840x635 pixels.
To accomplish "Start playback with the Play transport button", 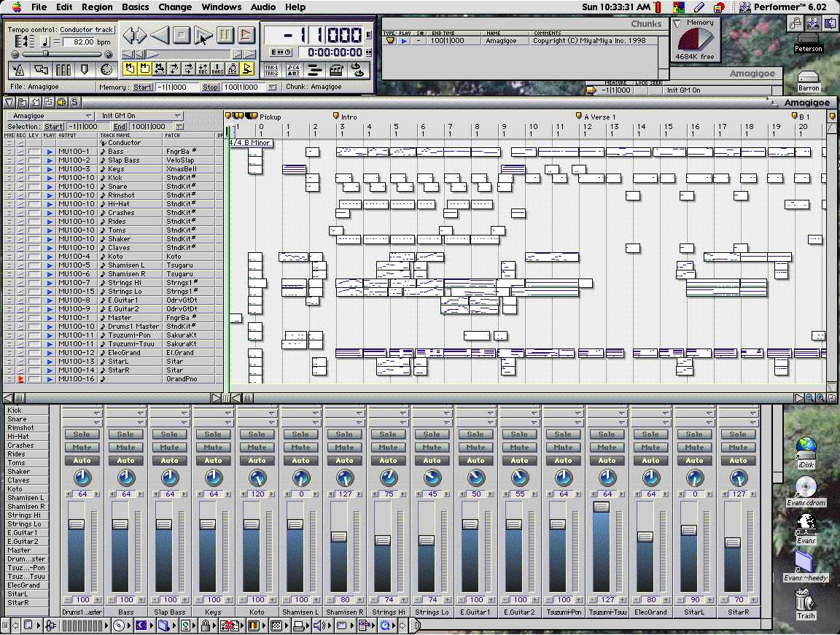I will pyautogui.click(x=203, y=35).
